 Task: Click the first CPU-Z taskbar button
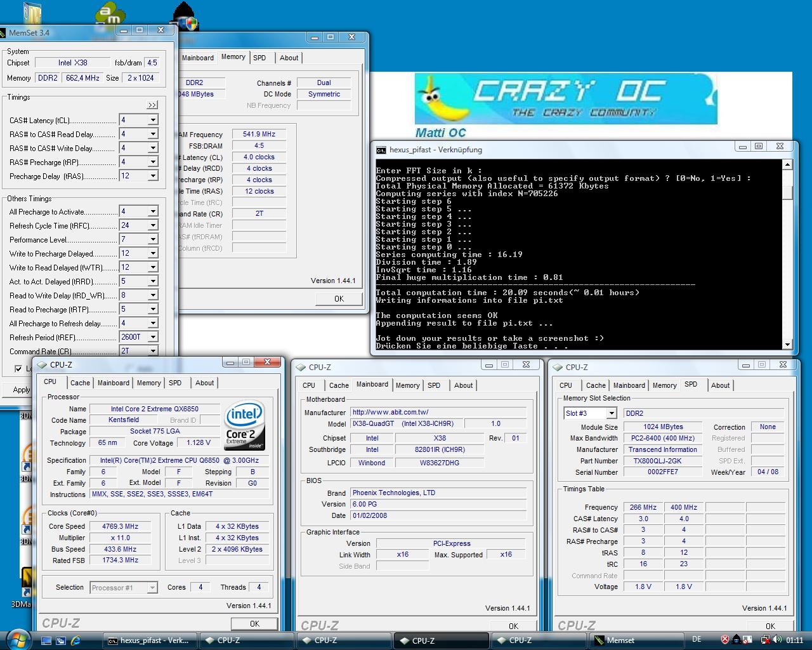(247, 640)
